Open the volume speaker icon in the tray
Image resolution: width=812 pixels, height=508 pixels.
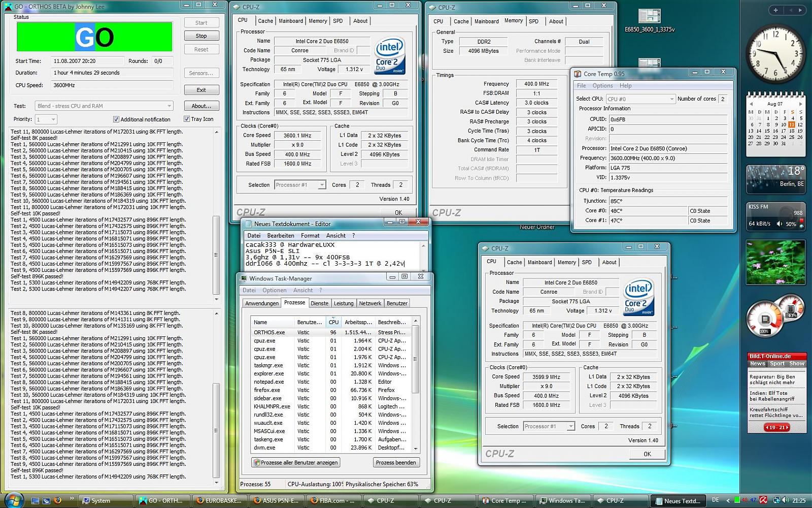pos(786,500)
